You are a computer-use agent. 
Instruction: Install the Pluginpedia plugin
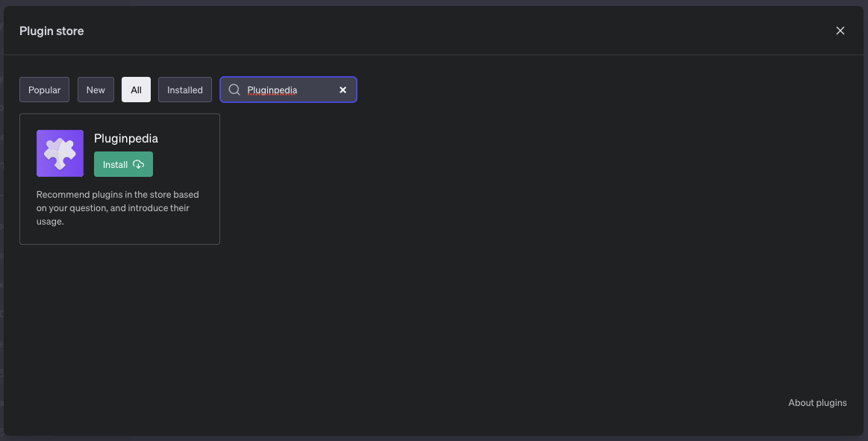pyautogui.click(x=123, y=164)
